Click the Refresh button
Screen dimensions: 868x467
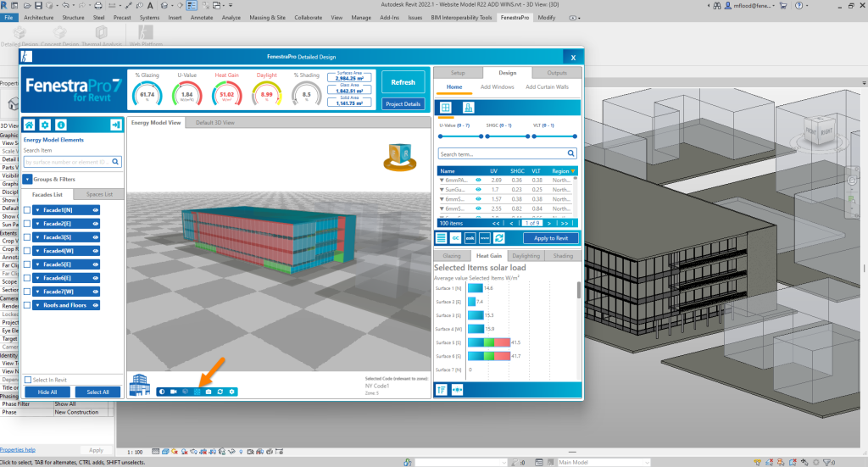(x=403, y=82)
